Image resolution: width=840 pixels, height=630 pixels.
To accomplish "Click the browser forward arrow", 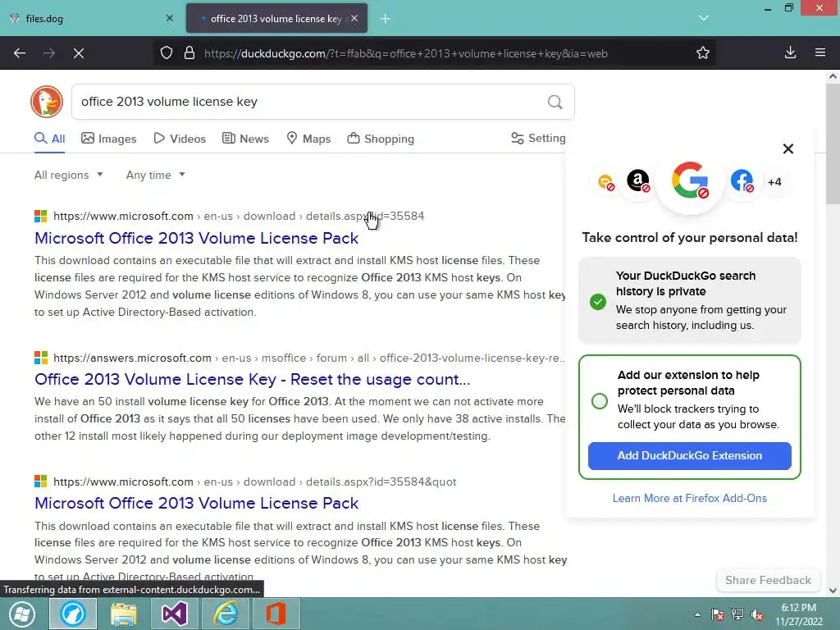I will 49,53.
